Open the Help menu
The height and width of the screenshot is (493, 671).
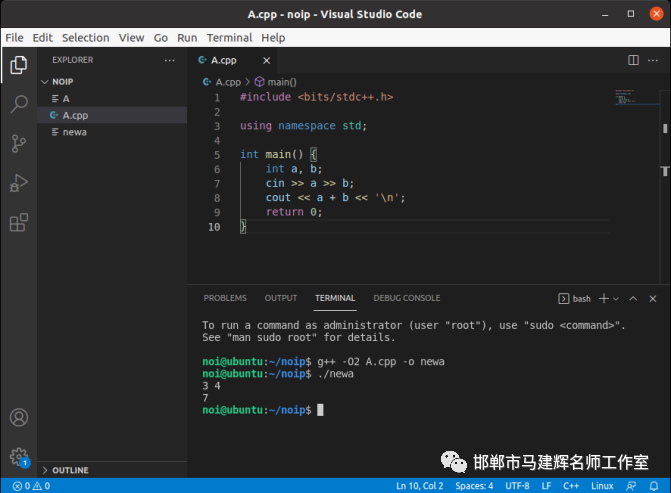(x=273, y=38)
